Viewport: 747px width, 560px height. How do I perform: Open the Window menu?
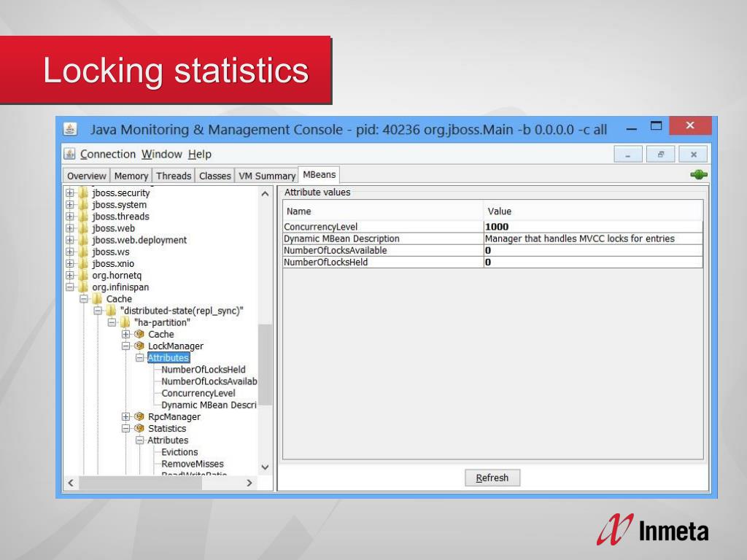(x=161, y=155)
